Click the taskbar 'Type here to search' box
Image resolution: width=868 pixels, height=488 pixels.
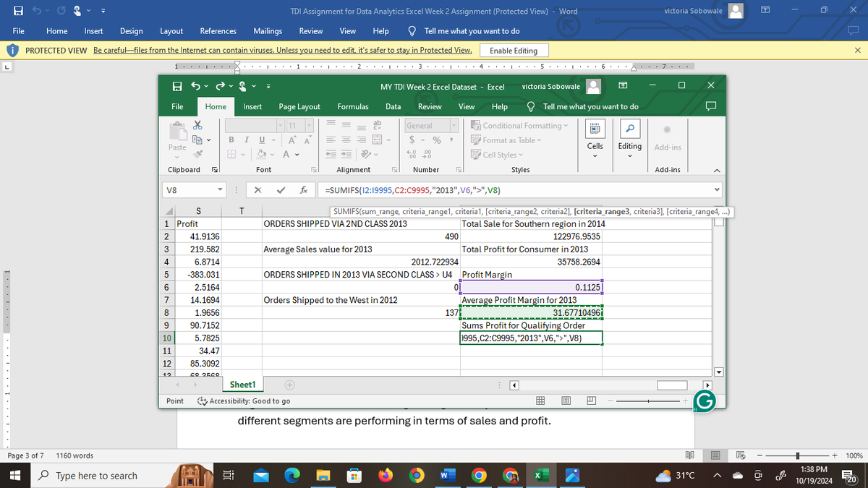(x=98, y=476)
